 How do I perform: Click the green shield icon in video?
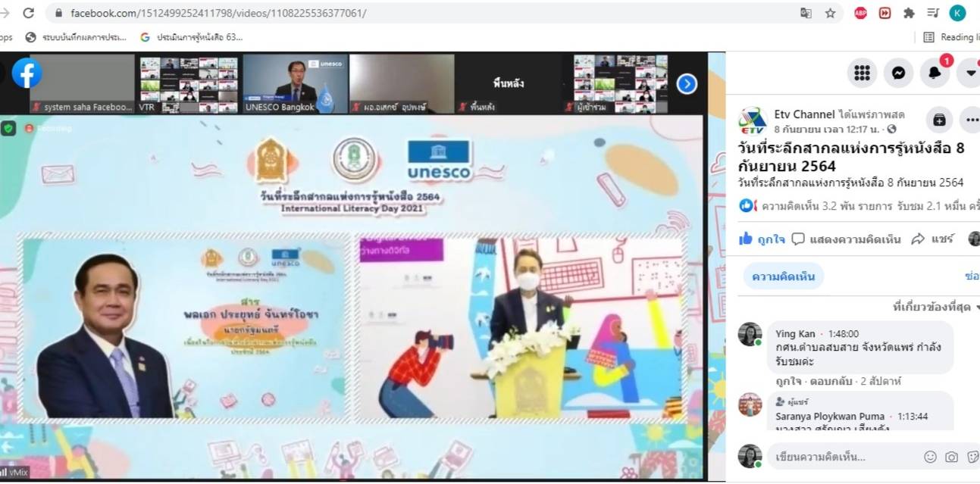click(8, 128)
